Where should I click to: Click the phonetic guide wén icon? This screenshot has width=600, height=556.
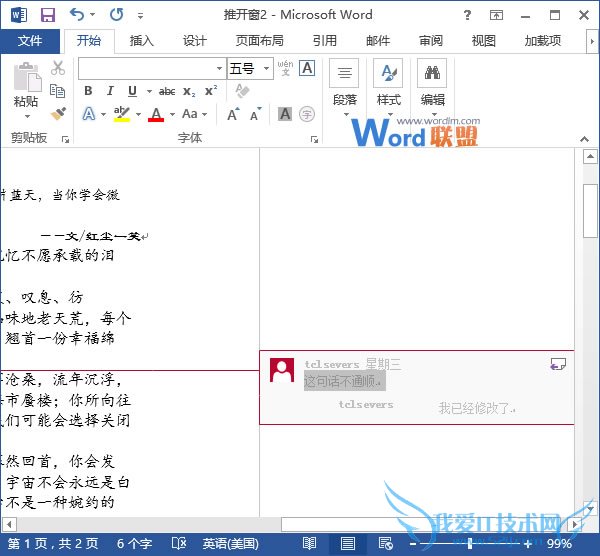[x=285, y=68]
